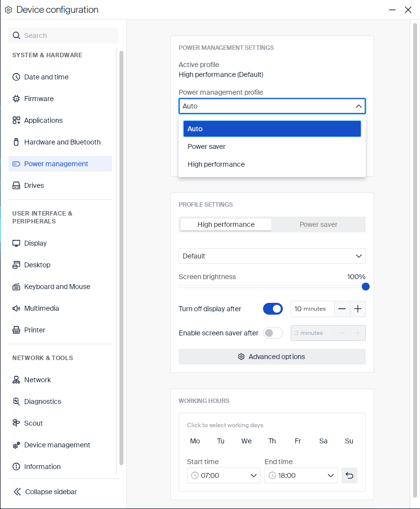420x509 pixels.
Task: Click the clock icon in Start time
Action: pyautogui.click(x=195, y=475)
